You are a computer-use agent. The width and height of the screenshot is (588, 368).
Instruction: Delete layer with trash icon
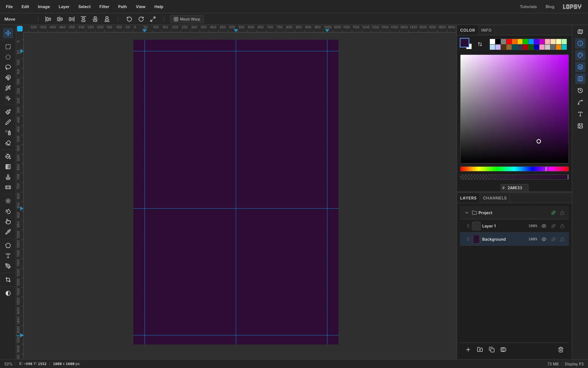click(561, 350)
